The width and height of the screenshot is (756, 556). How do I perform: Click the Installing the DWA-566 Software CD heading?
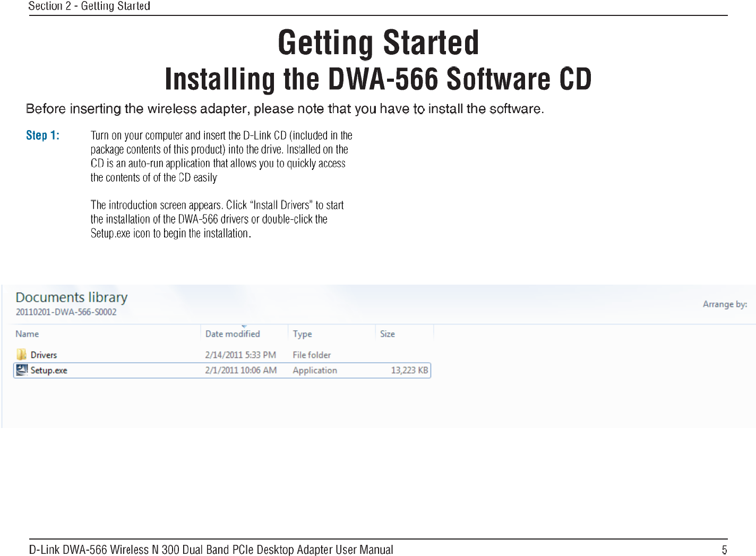click(378, 79)
